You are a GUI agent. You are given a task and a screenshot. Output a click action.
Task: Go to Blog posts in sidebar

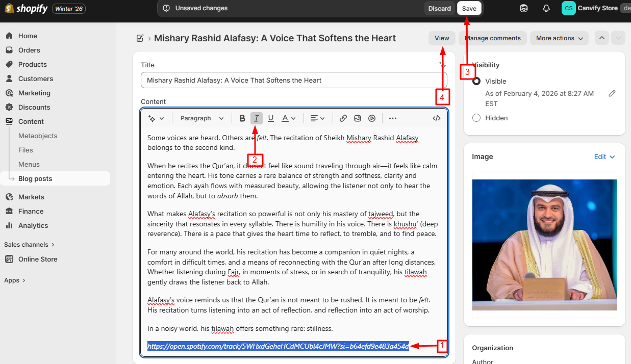(x=35, y=178)
